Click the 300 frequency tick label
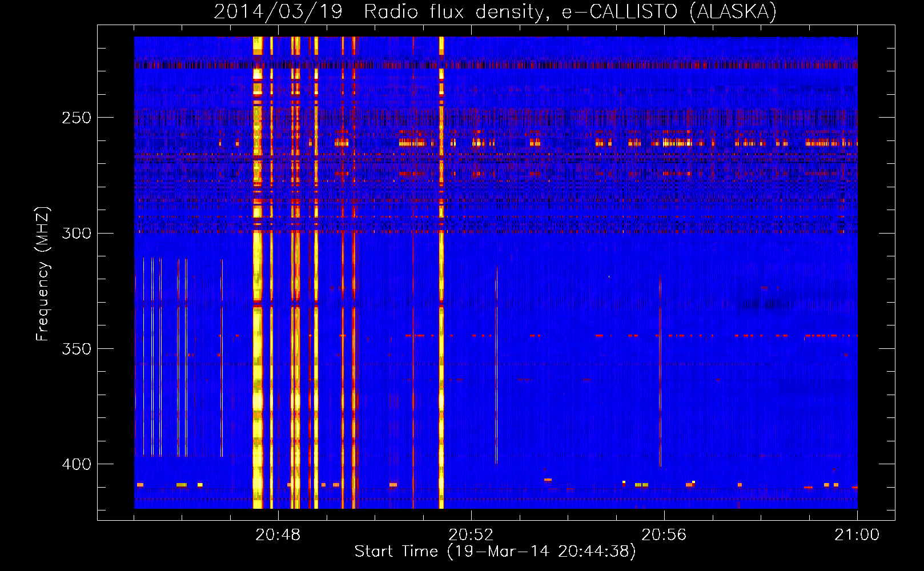This screenshot has height=571, width=924. 77,233
